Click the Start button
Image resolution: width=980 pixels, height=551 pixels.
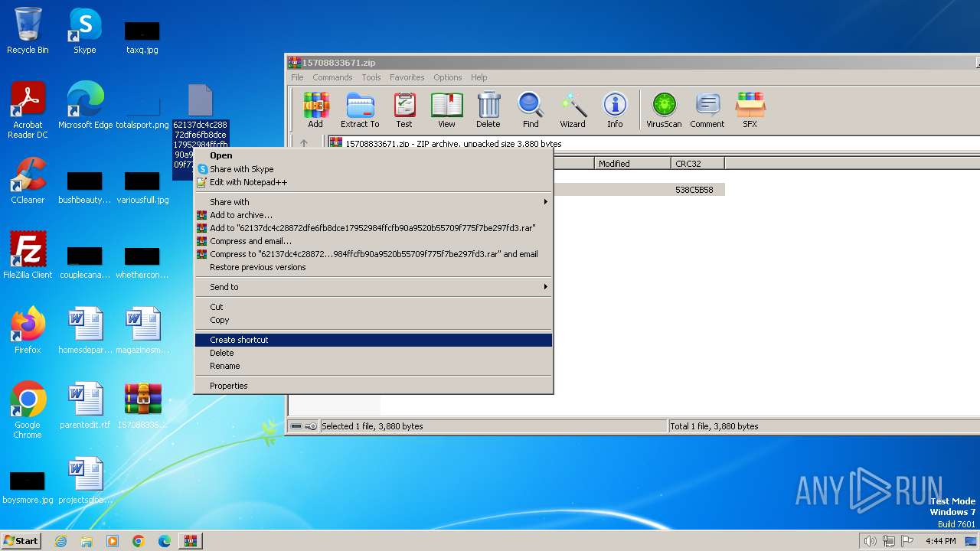tap(21, 540)
